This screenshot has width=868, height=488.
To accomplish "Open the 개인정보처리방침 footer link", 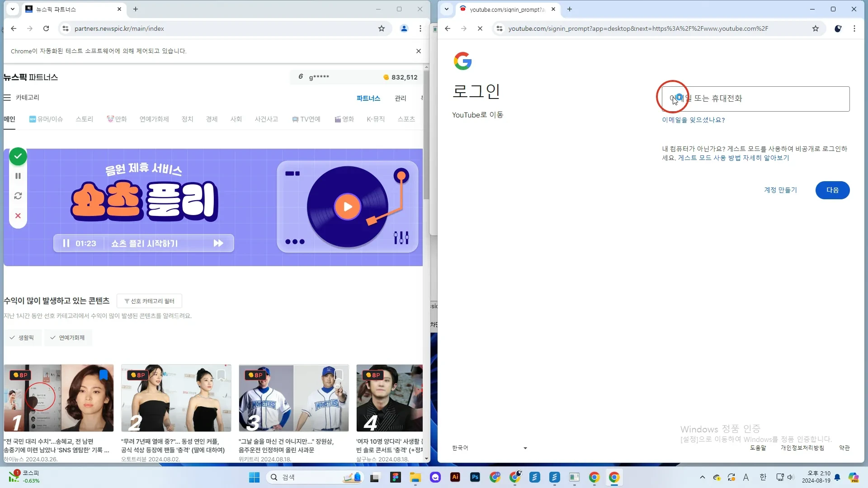I will [x=802, y=448].
